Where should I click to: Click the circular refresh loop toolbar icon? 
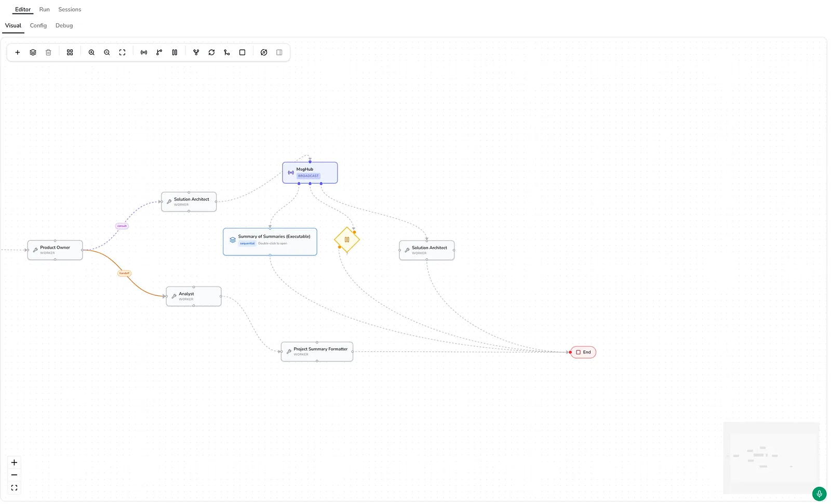point(212,52)
